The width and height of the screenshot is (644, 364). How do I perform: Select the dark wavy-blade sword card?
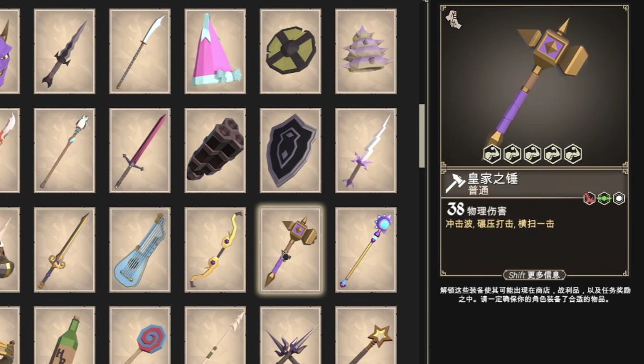[x=64, y=51]
